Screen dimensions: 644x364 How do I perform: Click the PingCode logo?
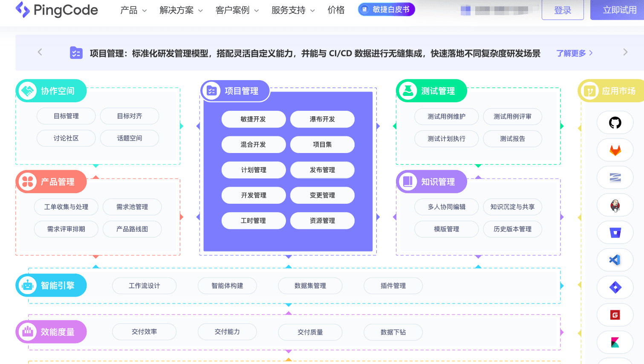pyautogui.click(x=57, y=10)
